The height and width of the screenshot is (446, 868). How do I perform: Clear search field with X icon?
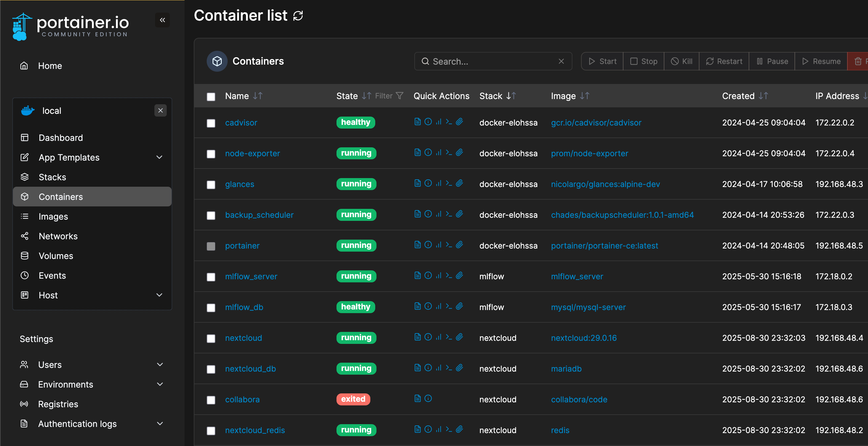561,61
